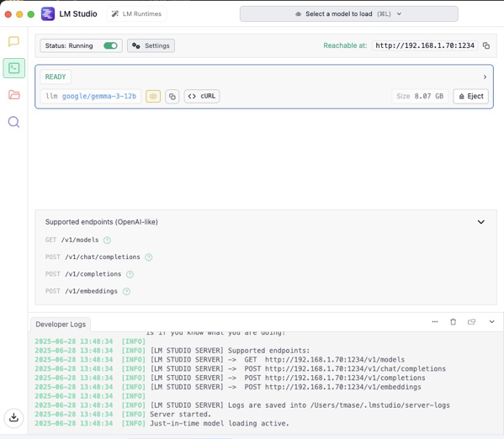Open Developer Logs more options ellipsis

tap(435, 322)
